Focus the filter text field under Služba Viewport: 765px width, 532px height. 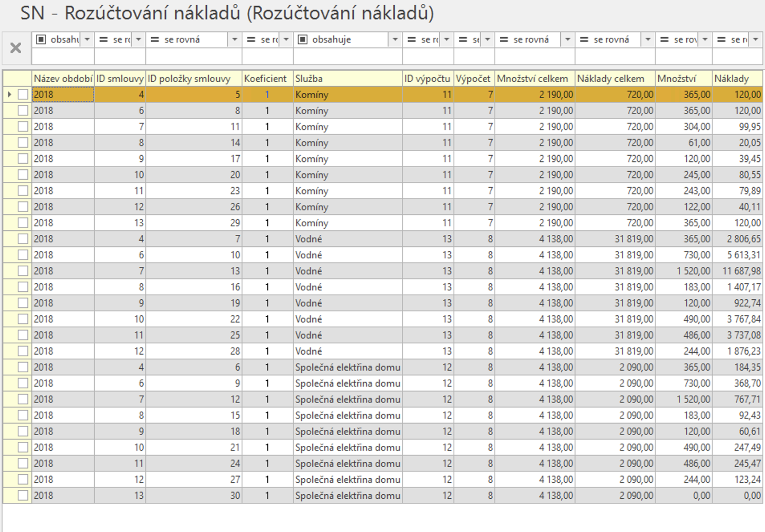click(348, 57)
